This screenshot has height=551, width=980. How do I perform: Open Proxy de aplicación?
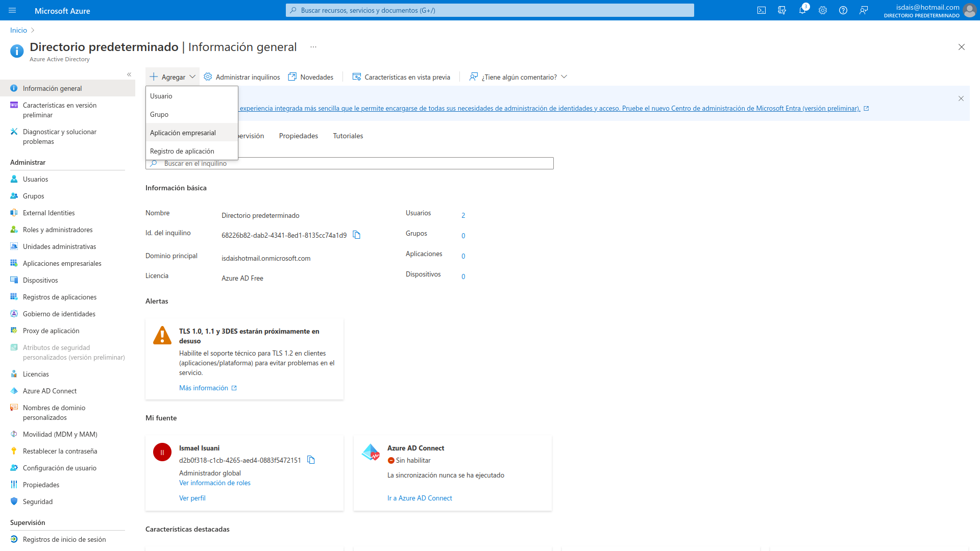pyautogui.click(x=67, y=331)
